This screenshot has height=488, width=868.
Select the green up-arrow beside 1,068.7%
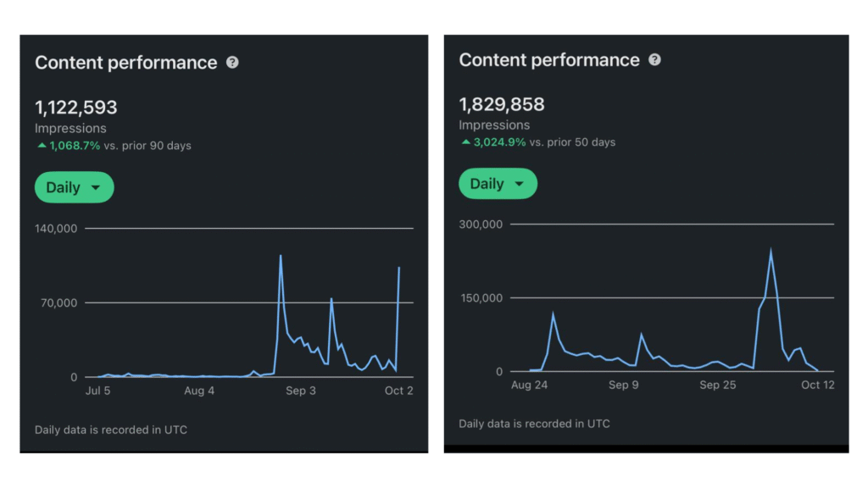(x=41, y=145)
